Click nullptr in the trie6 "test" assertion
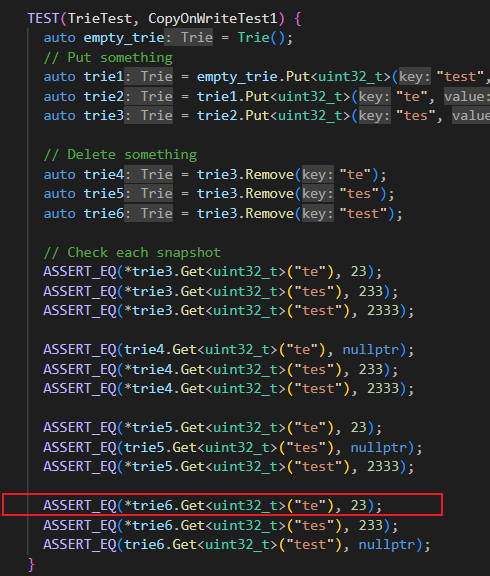The image size is (490, 576). click(387, 545)
